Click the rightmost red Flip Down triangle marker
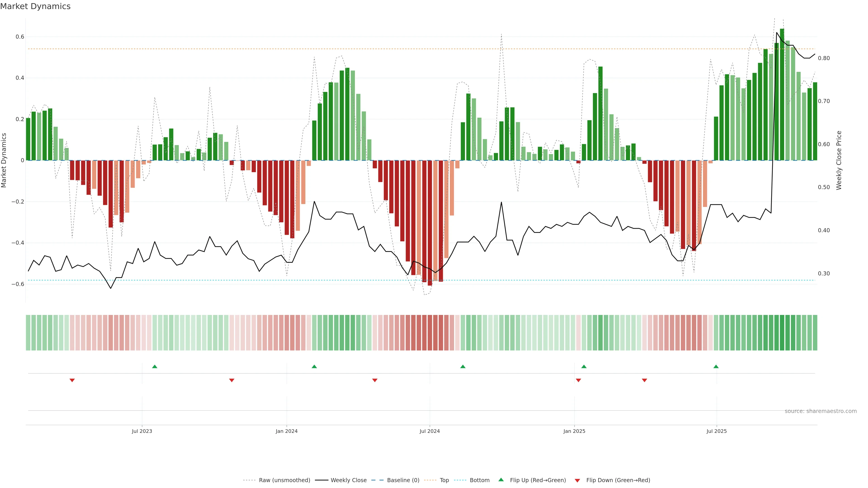The width and height of the screenshot is (868, 488). click(645, 380)
